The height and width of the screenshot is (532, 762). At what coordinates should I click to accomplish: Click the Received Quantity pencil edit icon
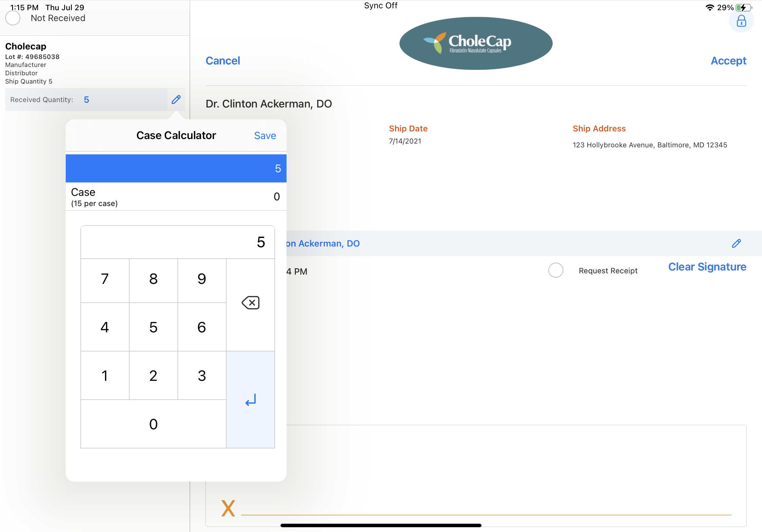[x=176, y=100]
